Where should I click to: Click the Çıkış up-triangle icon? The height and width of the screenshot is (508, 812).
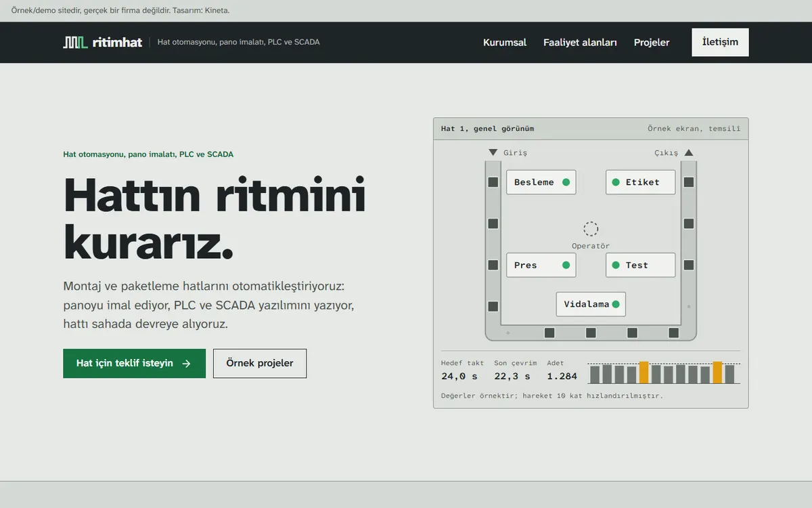689,153
